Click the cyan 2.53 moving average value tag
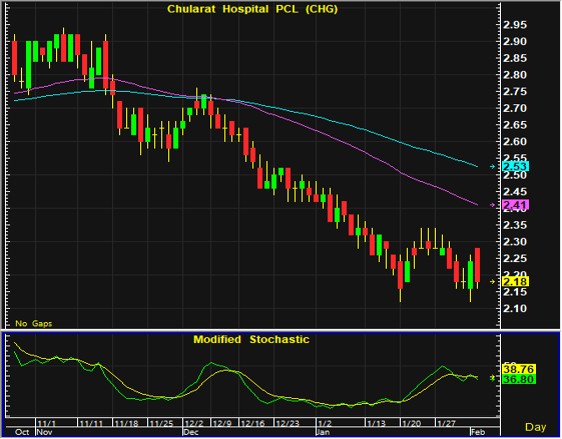 515,166
